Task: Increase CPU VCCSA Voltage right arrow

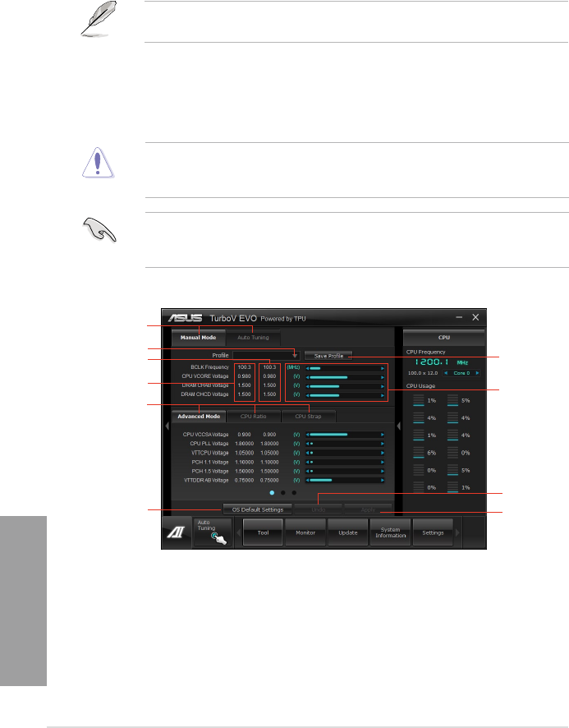Action: (383, 435)
